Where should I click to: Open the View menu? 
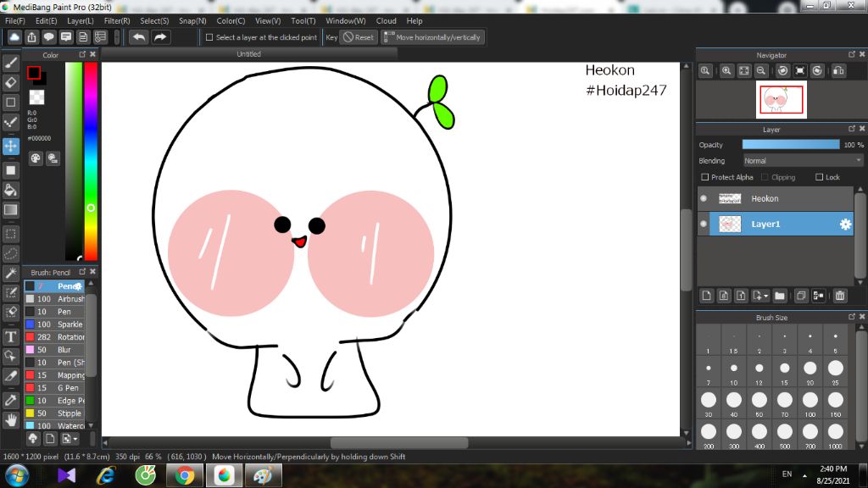pos(268,20)
